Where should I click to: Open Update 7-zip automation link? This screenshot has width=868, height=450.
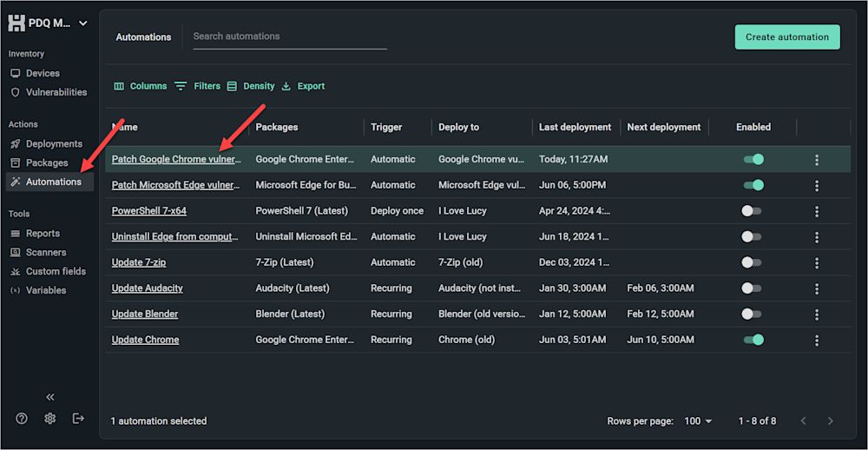[x=139, y=262]
